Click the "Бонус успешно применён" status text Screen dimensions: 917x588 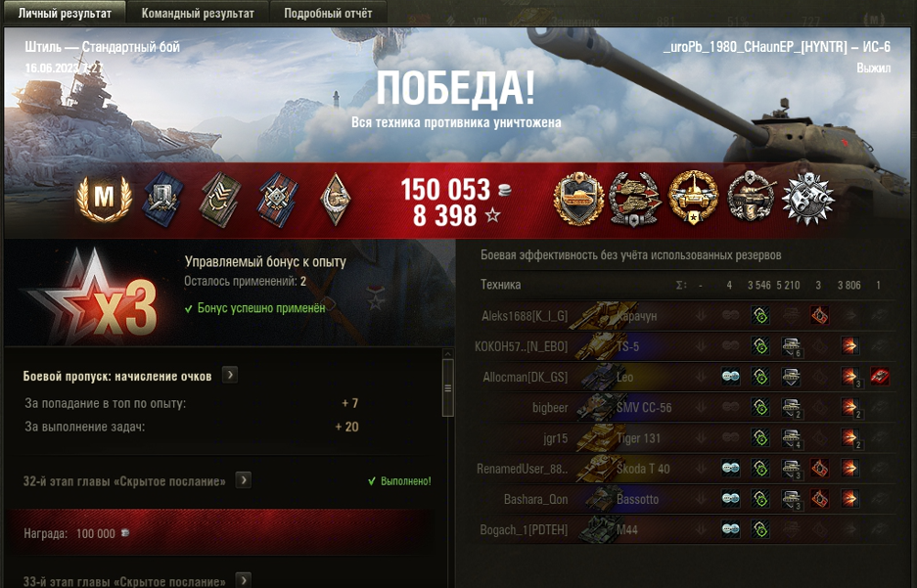pos(261,308)
